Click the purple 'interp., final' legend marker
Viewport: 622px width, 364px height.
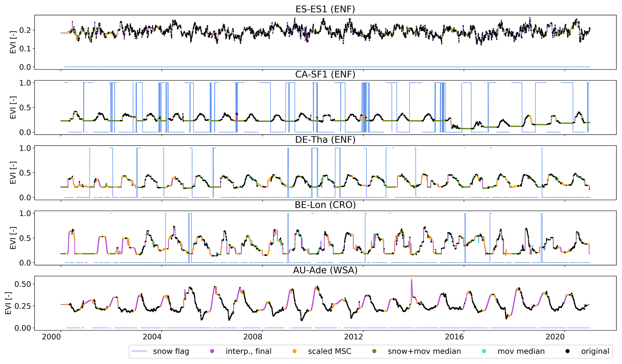(212, 351)
